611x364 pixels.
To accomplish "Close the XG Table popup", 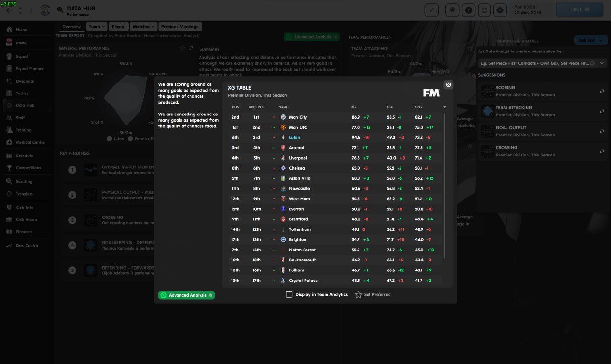I will pos(448,85).
